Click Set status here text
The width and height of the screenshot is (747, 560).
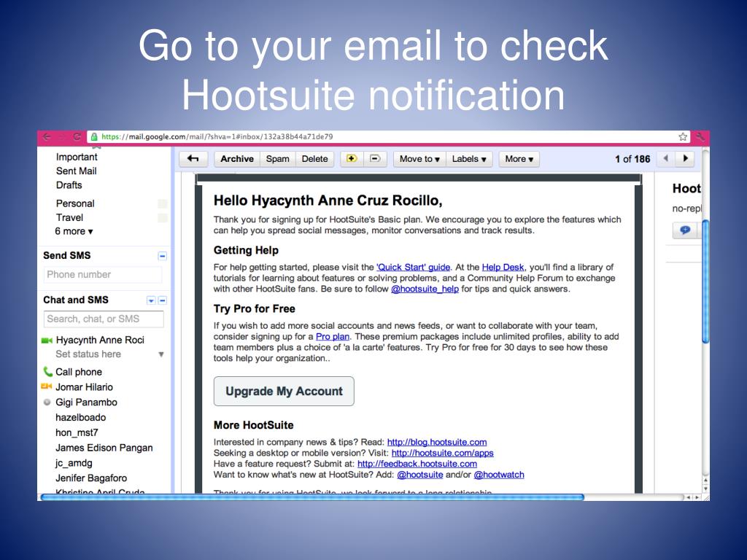(x=88, y=354)
